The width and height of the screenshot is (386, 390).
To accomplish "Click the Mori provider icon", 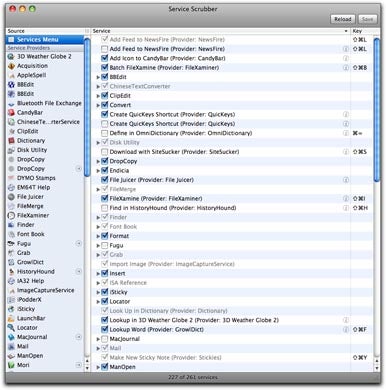I will coord(11,365).
